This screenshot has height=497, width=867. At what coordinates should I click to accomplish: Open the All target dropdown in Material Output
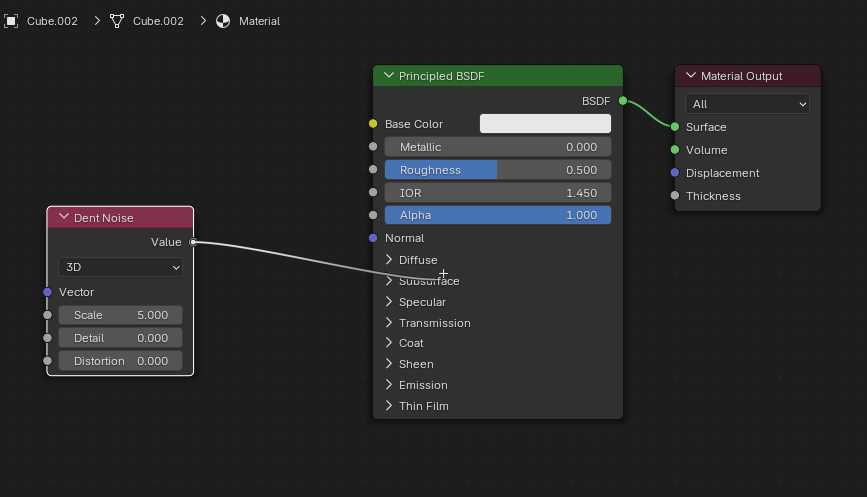[747, 104]
